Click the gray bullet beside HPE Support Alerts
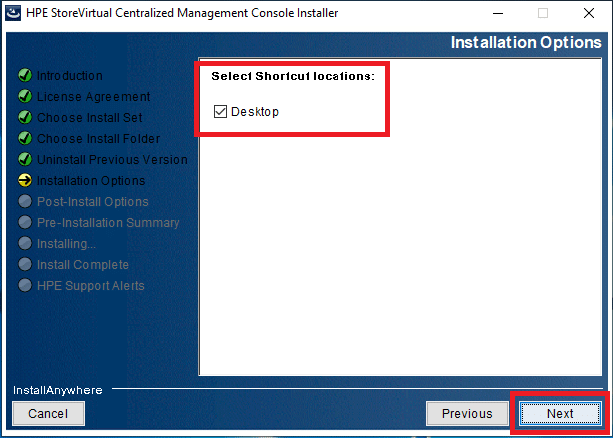This screenshot has width=613, height=438. coord(25,285)
